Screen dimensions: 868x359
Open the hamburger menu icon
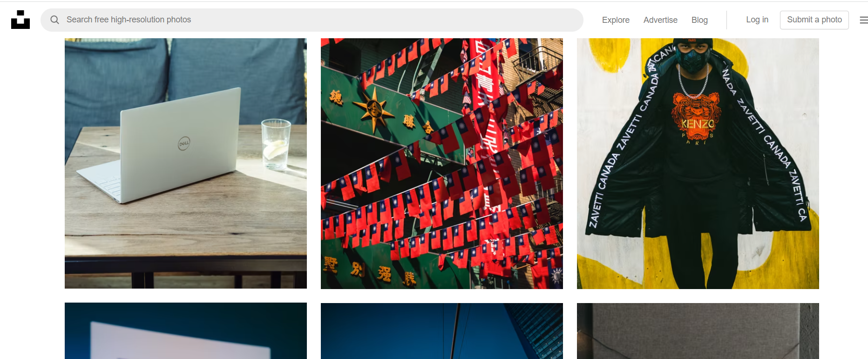[863, 20]
